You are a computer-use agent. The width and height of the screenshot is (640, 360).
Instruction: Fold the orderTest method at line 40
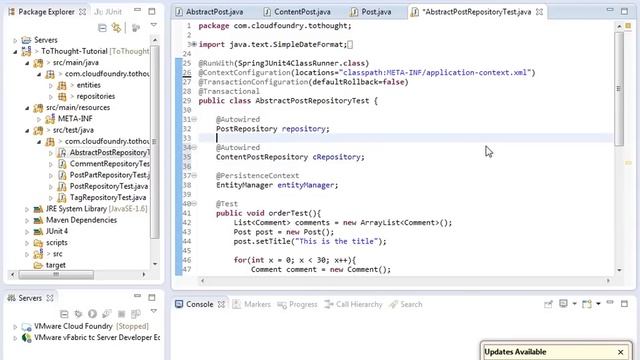(194, 204)
